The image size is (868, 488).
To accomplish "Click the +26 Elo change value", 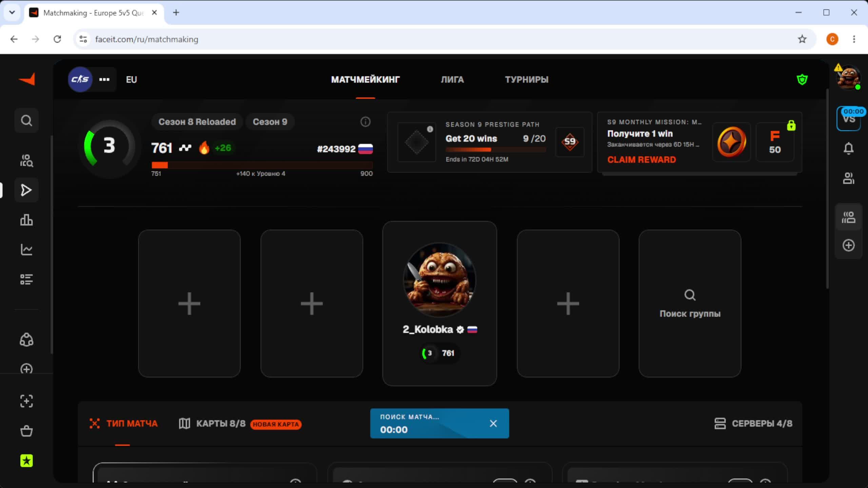I will coord(223,148).
